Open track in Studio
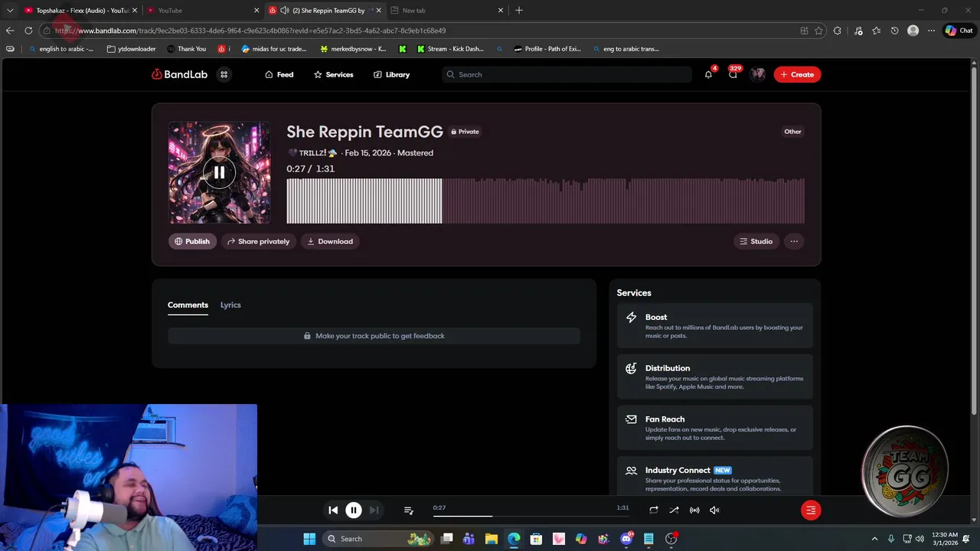Viewport: 980px width, 551px height. [x=756, y=241]
